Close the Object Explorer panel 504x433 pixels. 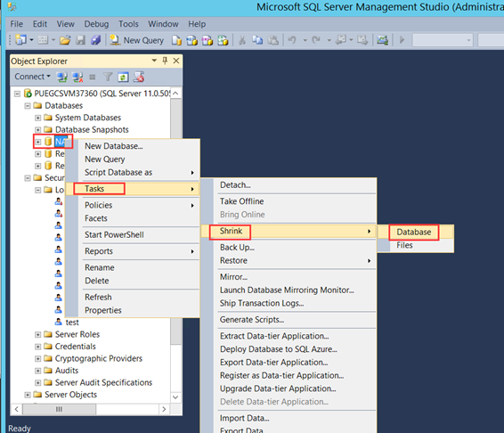point(176,61)
